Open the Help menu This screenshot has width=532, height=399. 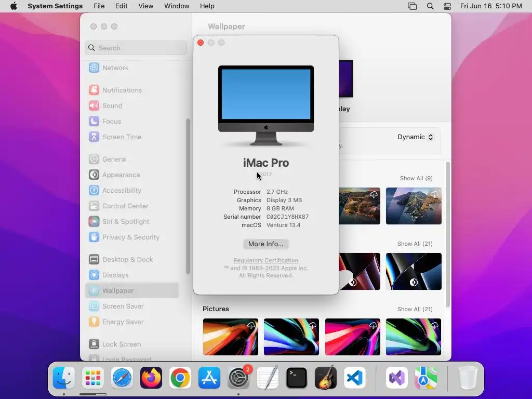(207, 6)
